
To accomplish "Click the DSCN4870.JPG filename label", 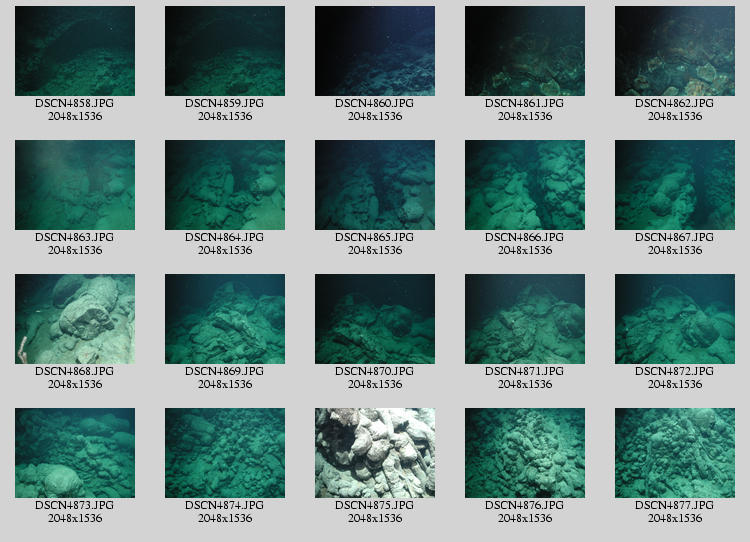I will click(375, 371).
